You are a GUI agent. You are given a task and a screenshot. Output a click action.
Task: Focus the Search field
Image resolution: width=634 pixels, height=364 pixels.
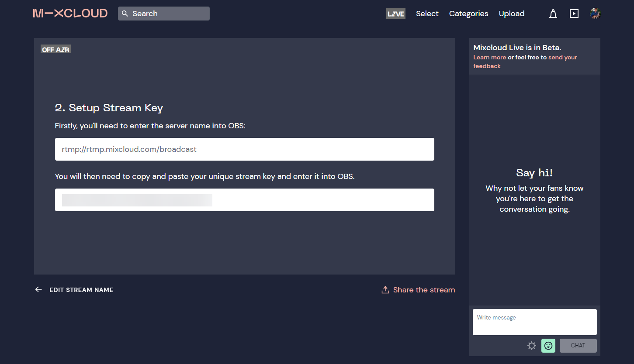pos(164,14)
